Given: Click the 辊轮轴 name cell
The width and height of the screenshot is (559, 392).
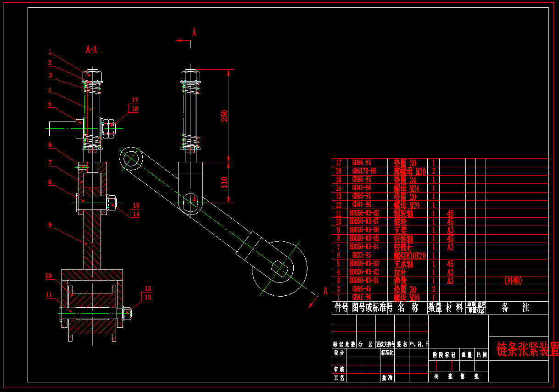Looking at the screenshot, I should coord(403,213).
